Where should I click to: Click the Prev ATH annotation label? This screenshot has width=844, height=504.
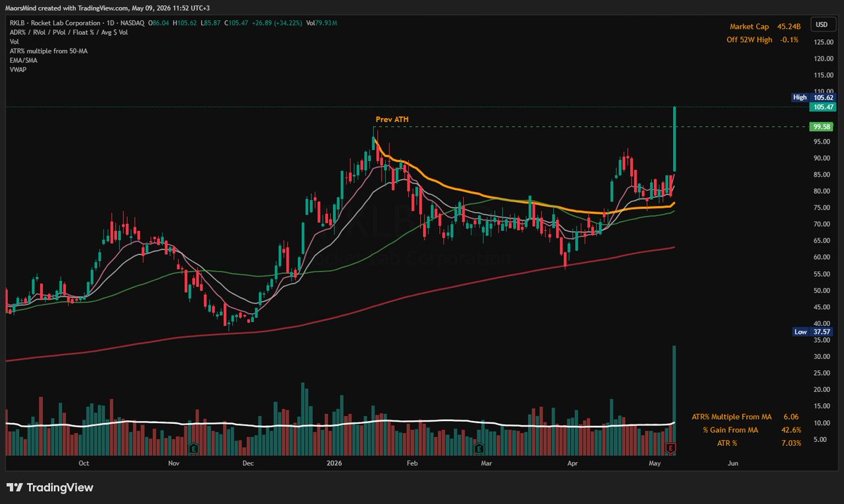click(x=392, y=120)
